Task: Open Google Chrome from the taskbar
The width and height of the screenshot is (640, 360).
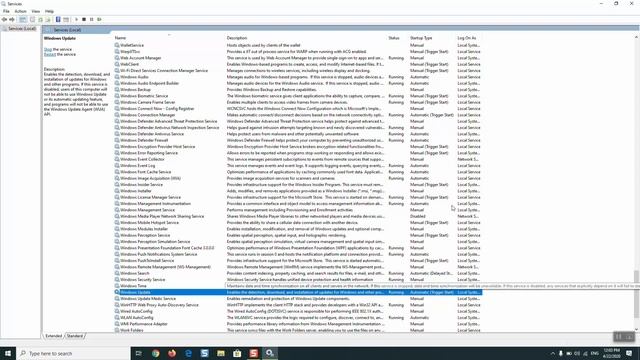Action: click(156, 353)
